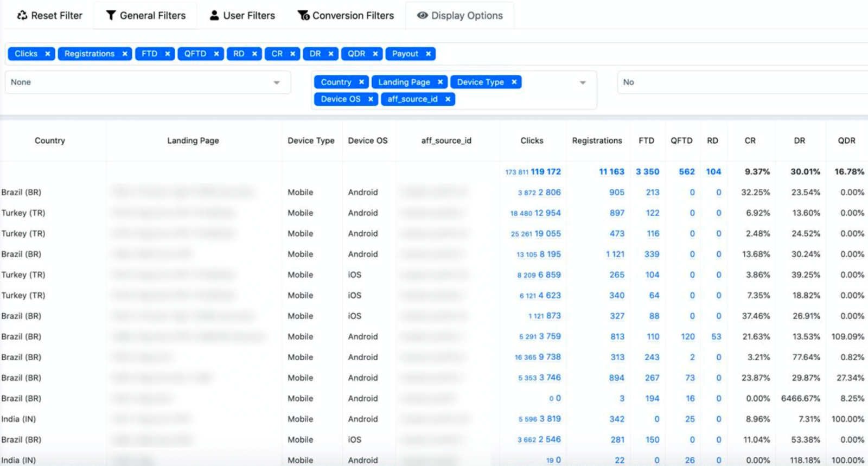The width and height of the screenshot is (868, 466).
Task: Switch to User Filters tab
Action: click(x=242, y=16)
